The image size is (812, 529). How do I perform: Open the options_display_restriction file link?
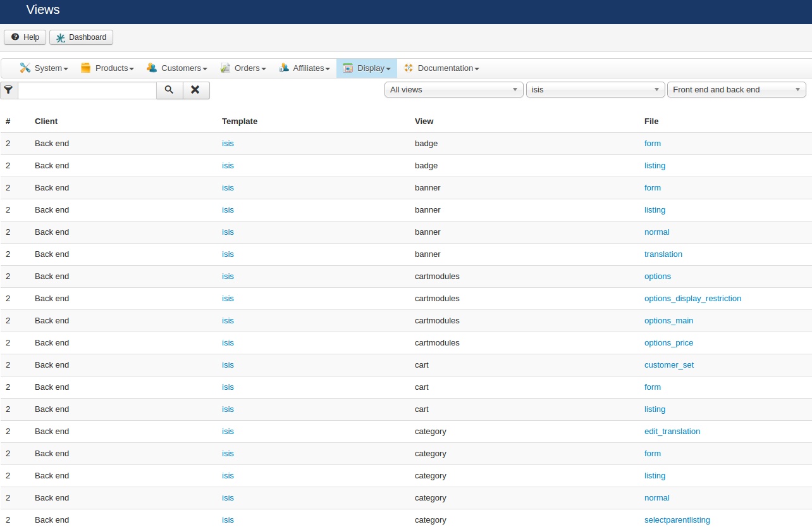pyautogui.click(x=692, y=299)
